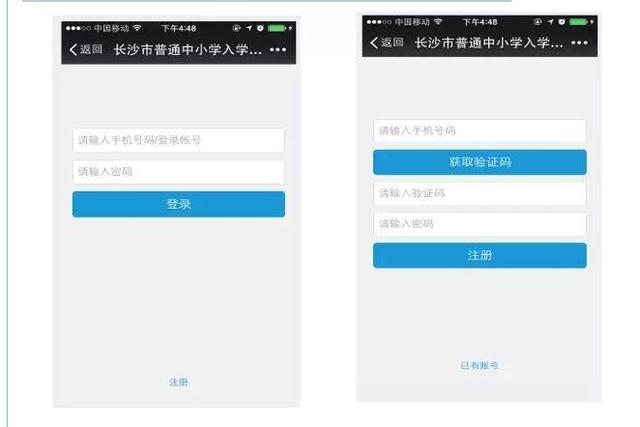Focus the password field on the registration screen
Viewport: 640px width, 427px height.
[x=480, y=224]
